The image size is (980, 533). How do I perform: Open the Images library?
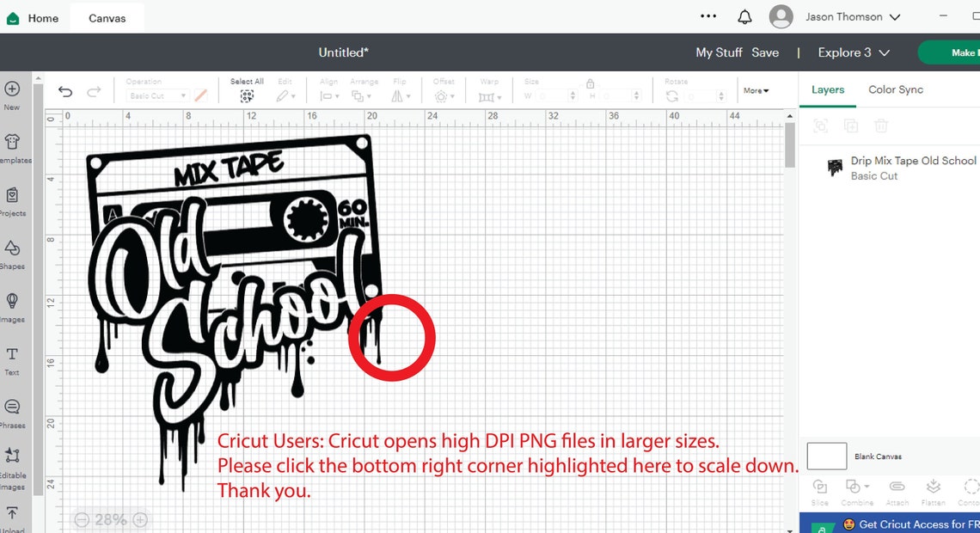pos(12,307)
